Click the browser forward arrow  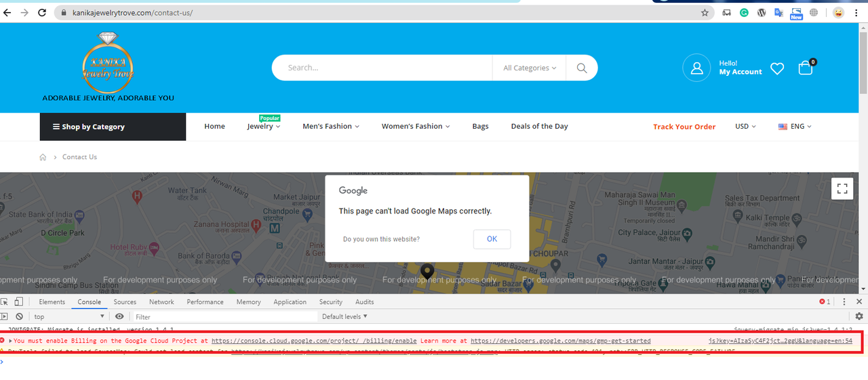coord(24,12)
